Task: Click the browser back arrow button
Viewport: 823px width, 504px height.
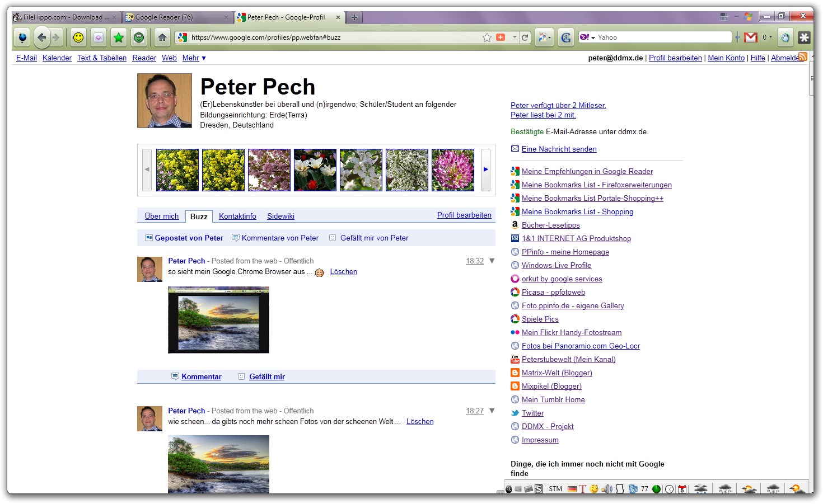Action: point(41,37)
